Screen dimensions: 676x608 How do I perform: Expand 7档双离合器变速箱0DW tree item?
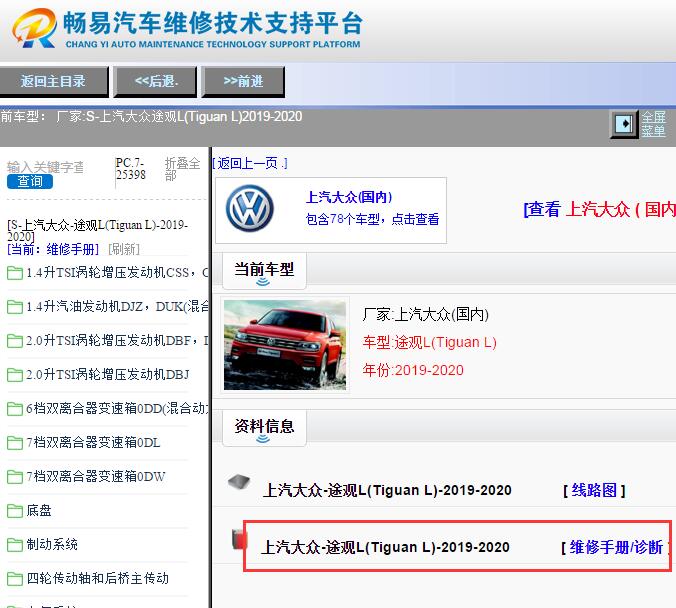pyautogui.click(x=95, y=476)
